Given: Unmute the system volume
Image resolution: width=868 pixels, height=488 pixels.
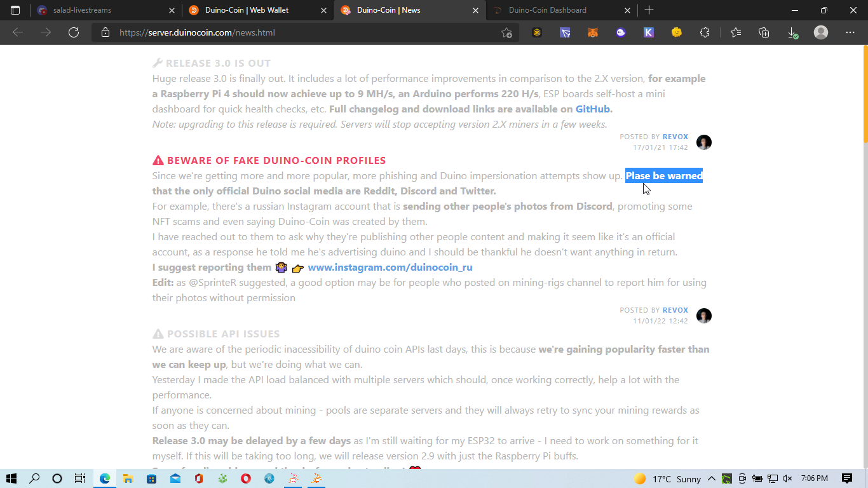Looking at the screenshot, I should pyautogui.click(x=787, y=478).
